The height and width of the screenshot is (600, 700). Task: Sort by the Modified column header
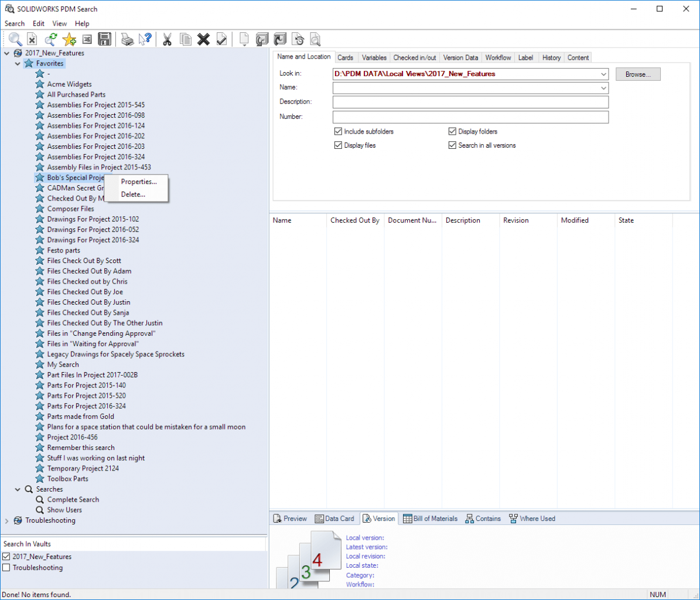click(586, 220)
